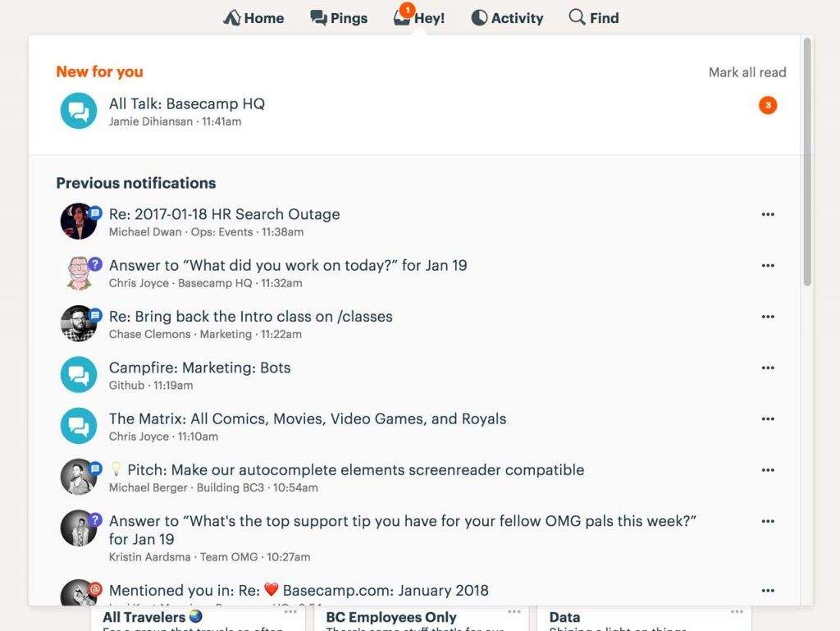Click the comment badge on Michael Dwan avatar
This screenshot has width=840, height=631.
click(95, 213)
